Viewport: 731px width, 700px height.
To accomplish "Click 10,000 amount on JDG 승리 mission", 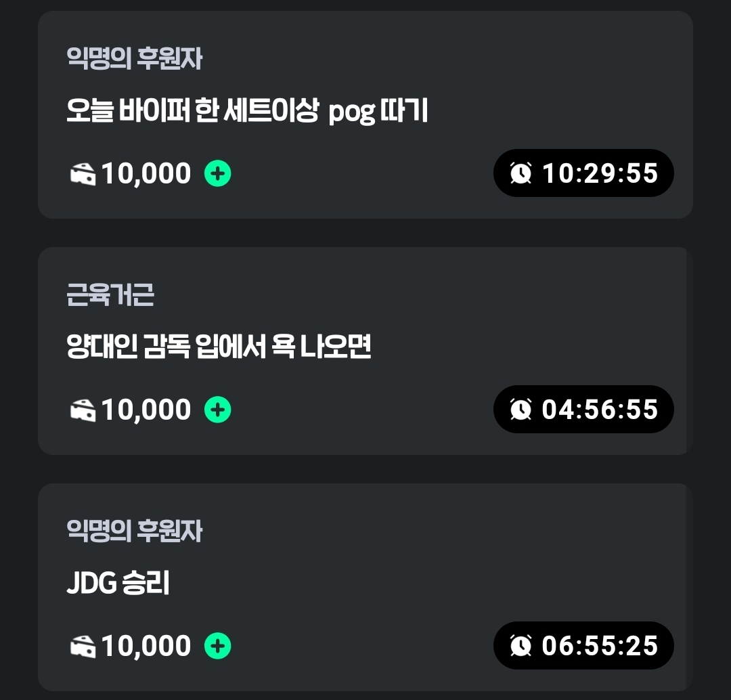I will point(146,646).
